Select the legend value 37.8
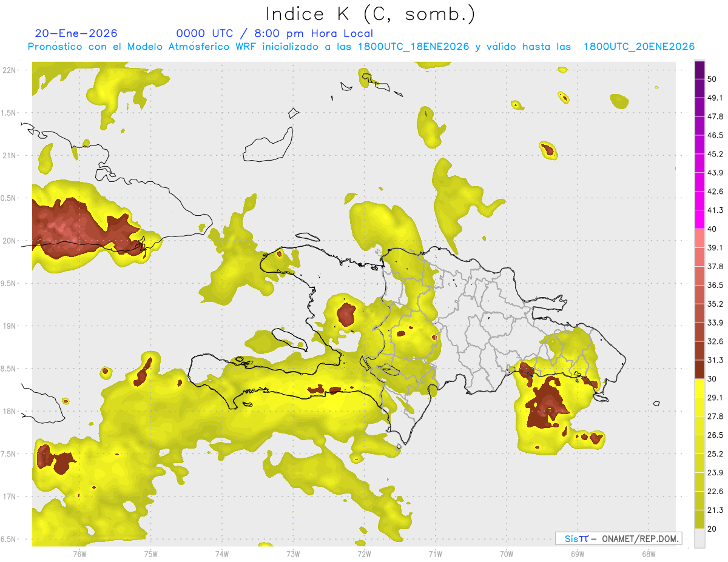 pos(715,266)
